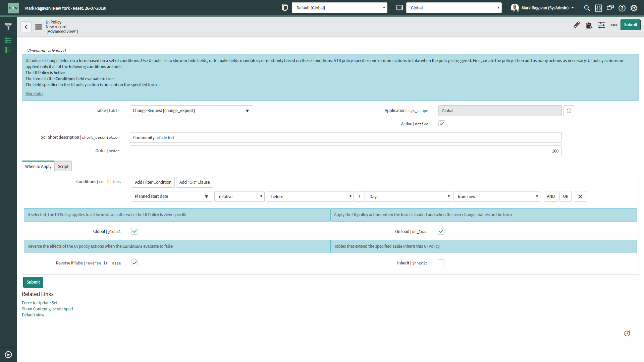The width and height of the screenshot is (644, 362).
Task: Open the Filter Navigator funnel icon
Action: pos(8,26)
